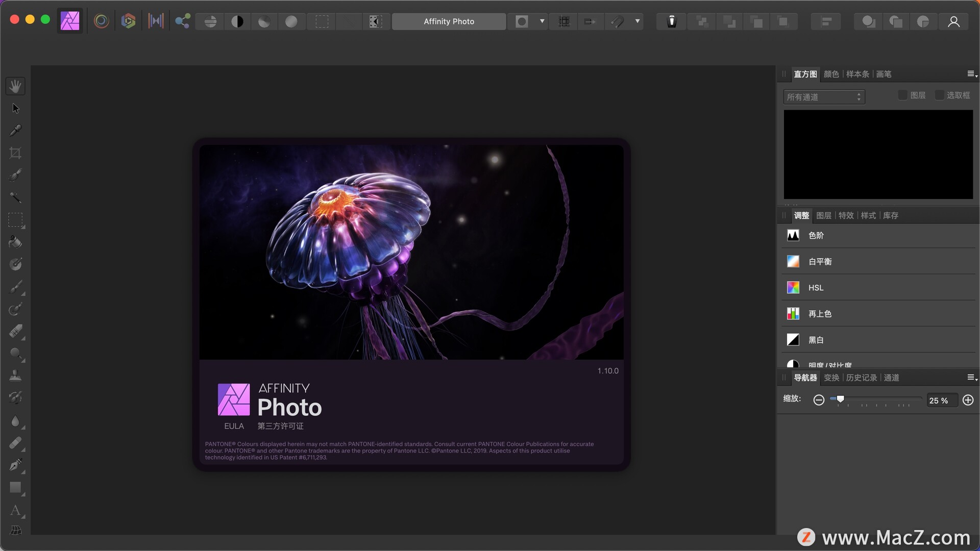Open the histogram panel options menu

pos(972,74)
